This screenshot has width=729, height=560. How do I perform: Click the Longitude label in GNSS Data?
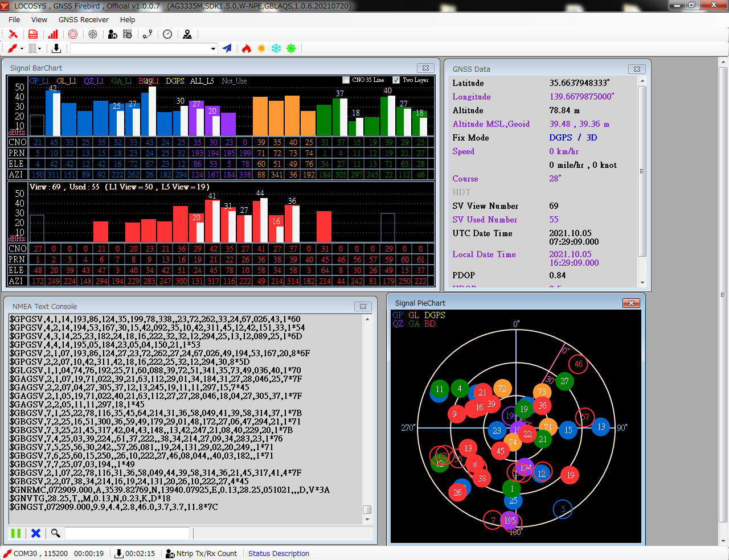pyautogui.click(x=472, y=97)
